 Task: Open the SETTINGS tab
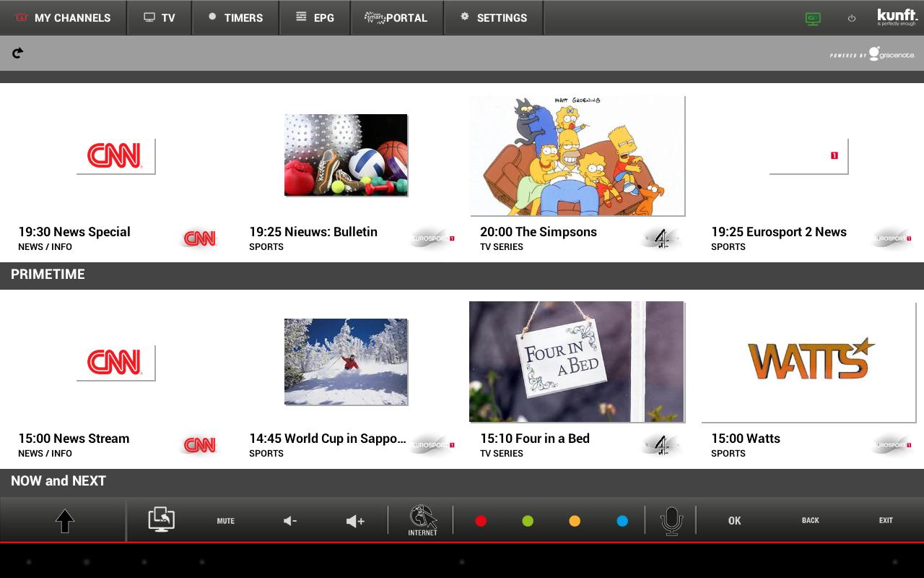[494, 17]
